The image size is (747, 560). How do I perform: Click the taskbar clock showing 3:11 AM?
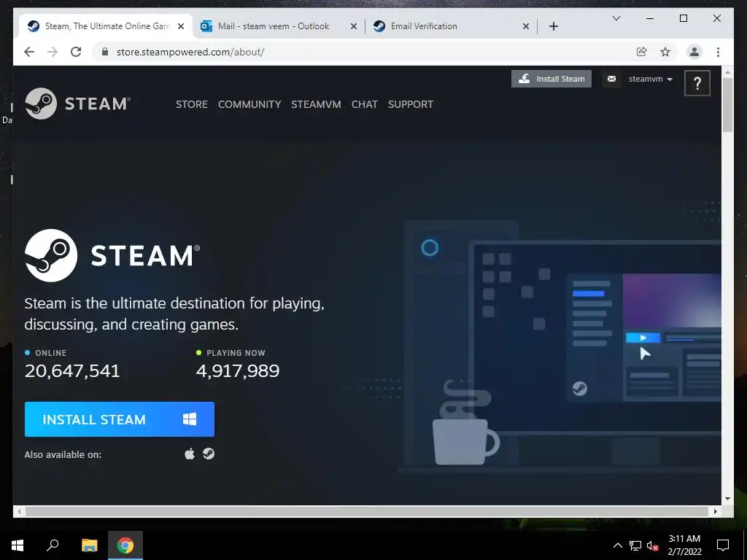tap(684, 545)
